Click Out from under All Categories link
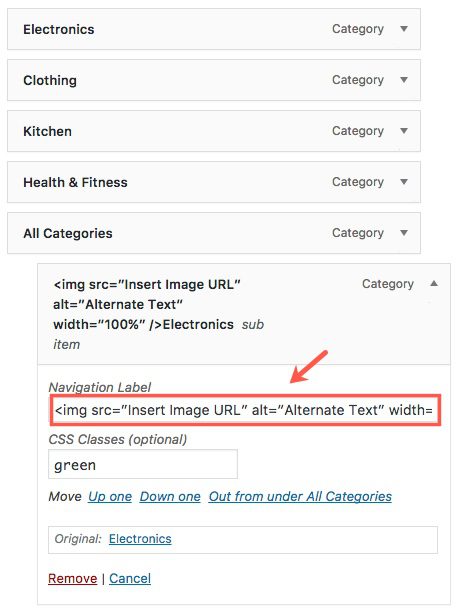This screenshot has height=611, width=458. coord(300,496)
